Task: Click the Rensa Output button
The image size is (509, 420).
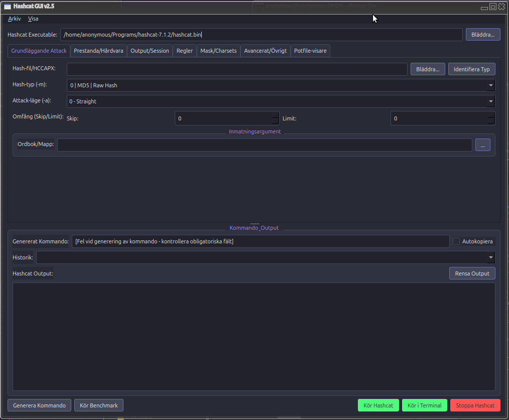Action: [x=472, y=273]
